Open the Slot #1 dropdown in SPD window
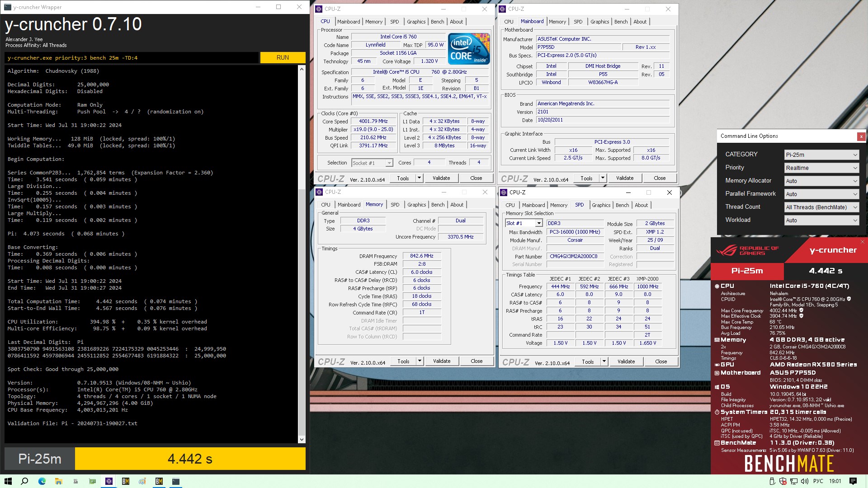 coord(524,223)
